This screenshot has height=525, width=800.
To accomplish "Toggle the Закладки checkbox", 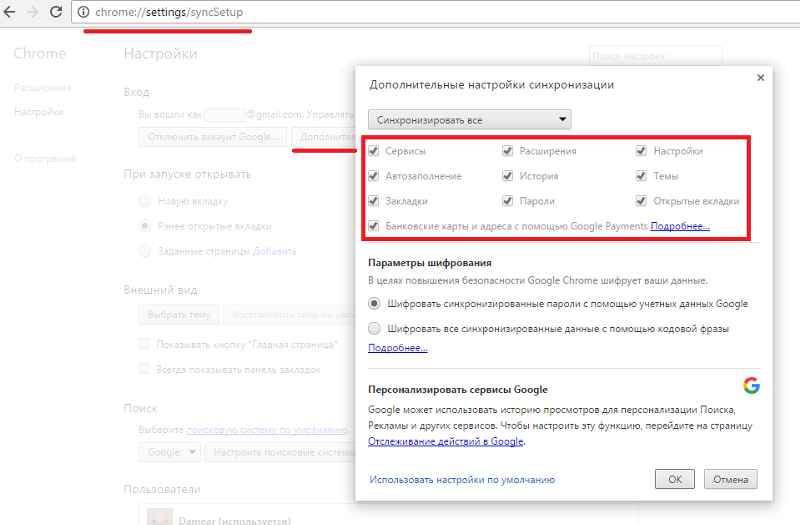I will click(x=374, y=201).
